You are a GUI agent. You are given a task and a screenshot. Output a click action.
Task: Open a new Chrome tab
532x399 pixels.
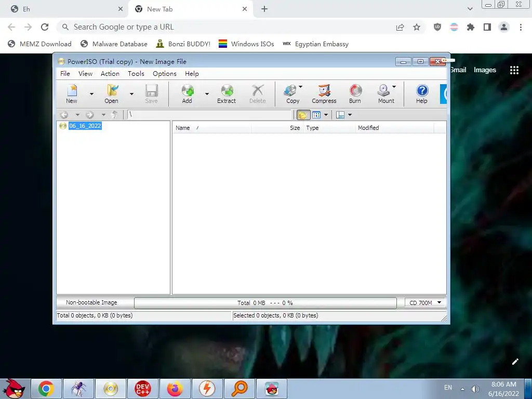coord(264,9)
